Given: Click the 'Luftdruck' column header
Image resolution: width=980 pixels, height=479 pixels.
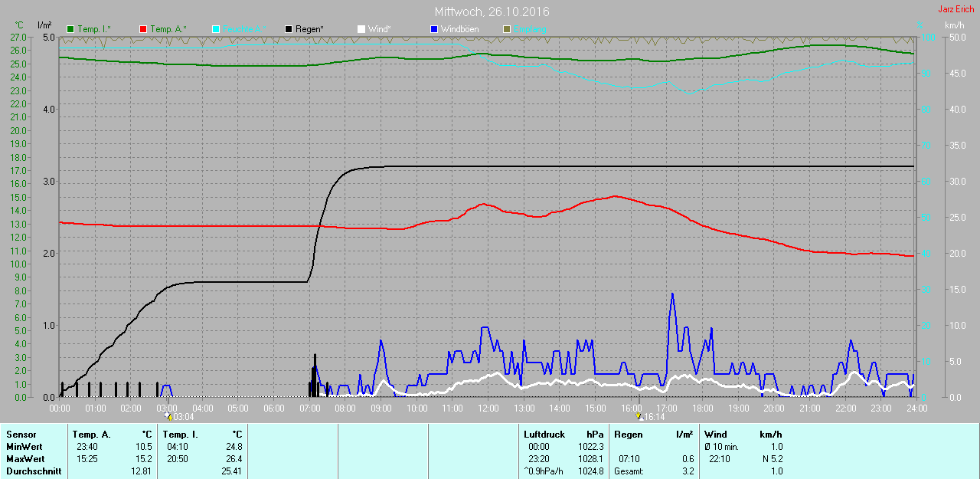Looking at the screenshot, I should (x=544, y=435).
